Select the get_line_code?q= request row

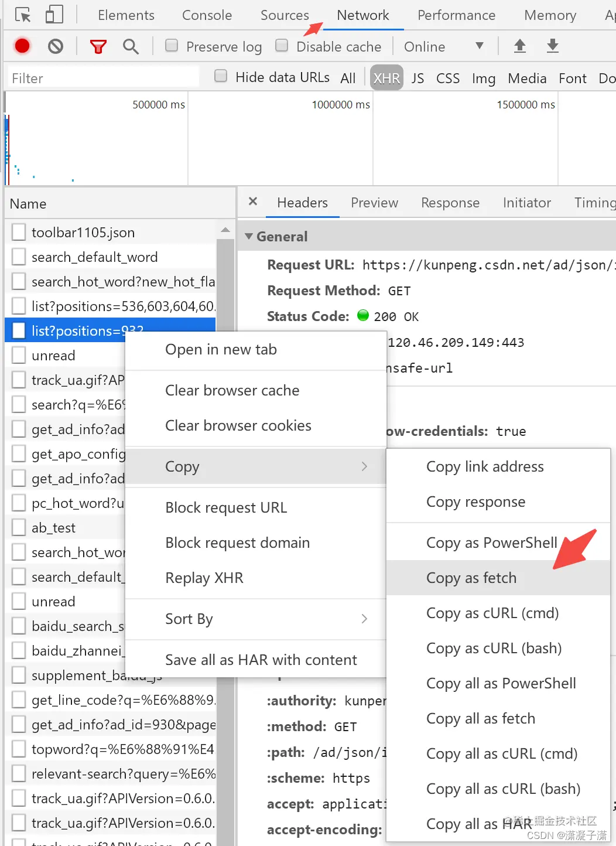click(x=111, y=700)
